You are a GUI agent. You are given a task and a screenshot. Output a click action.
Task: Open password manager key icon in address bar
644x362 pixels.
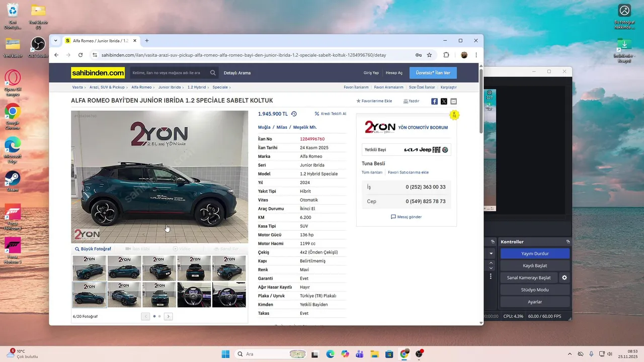(x=419, y=55)
